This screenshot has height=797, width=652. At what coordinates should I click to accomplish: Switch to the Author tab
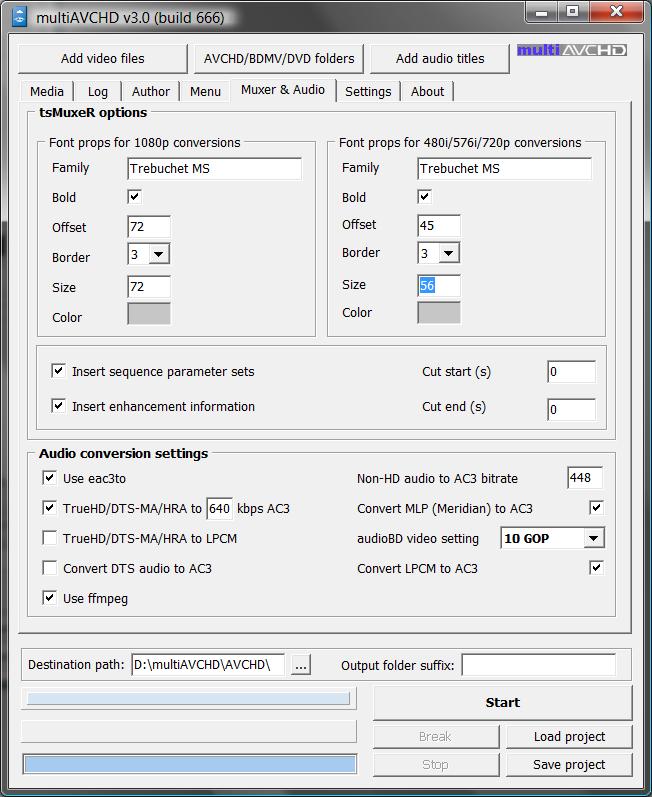(150, 92)
